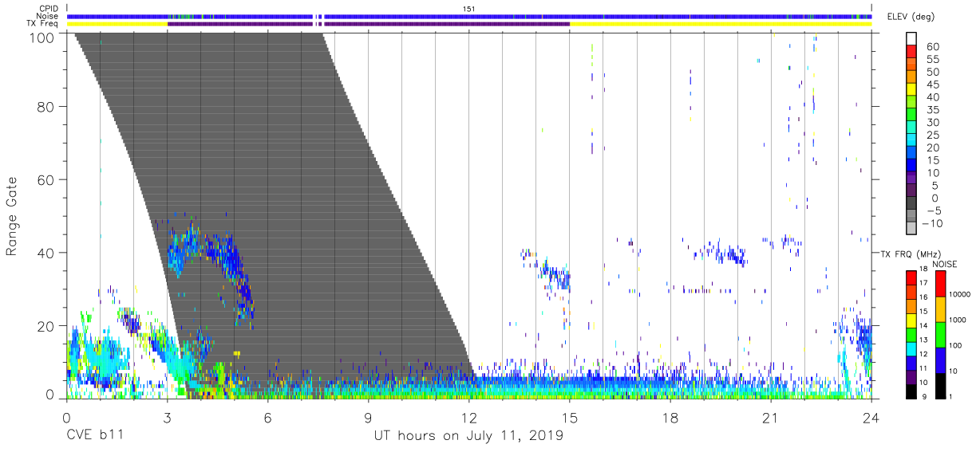Click the black 1–10 segment of the NOISE bar
Image resolution: width=980 pixels, height=452 pixels.
tap(940, 384)
